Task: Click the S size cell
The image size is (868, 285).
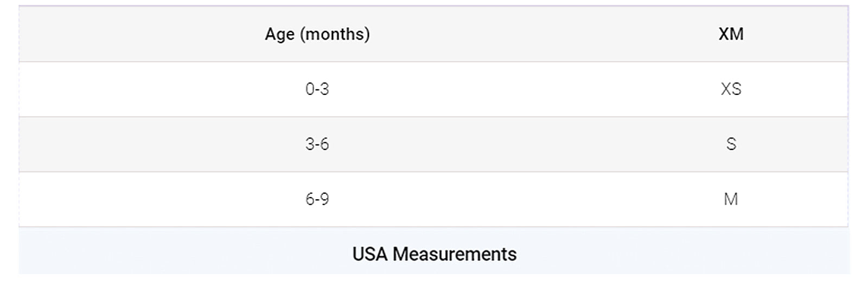Action: 731,144
